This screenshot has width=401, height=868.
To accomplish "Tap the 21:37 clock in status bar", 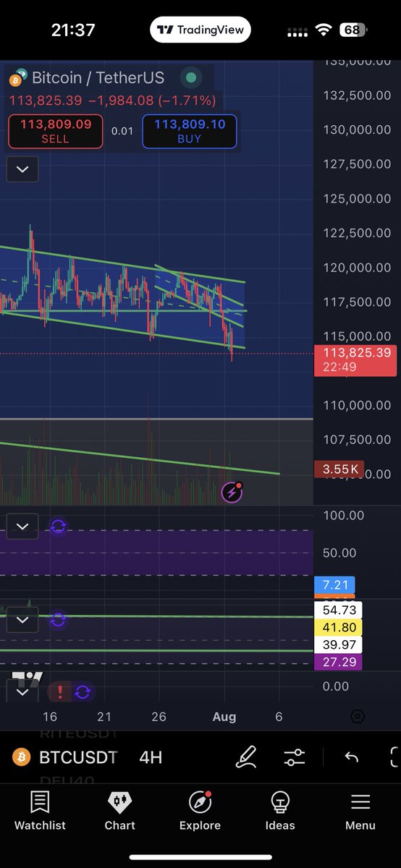I will pyautogui.click(x=73, y=30).
